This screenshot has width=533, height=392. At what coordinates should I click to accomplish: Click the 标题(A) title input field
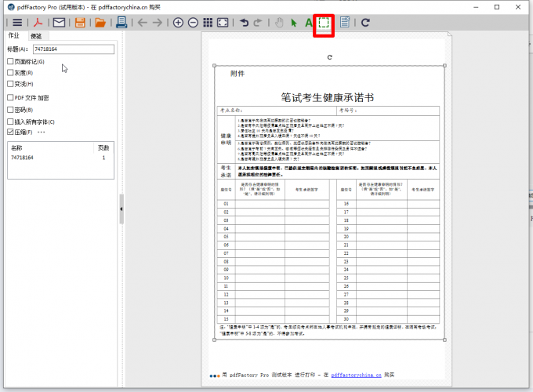click(x=74, y=49)
